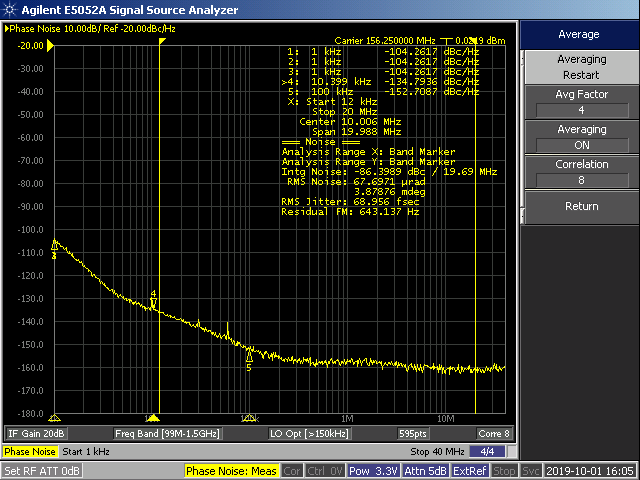Click the Cor status indicator
Image resolution: width=640 pixels, height=480 pixels.
[292, 471]
